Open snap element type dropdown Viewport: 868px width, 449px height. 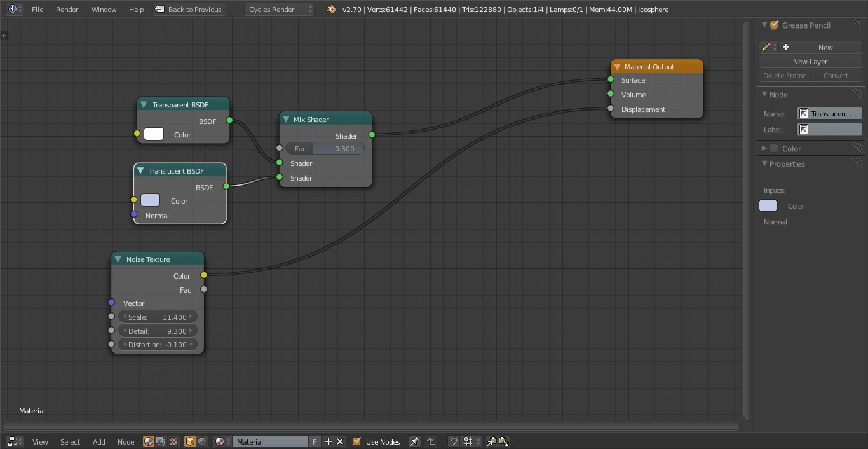tap(470, 441)
